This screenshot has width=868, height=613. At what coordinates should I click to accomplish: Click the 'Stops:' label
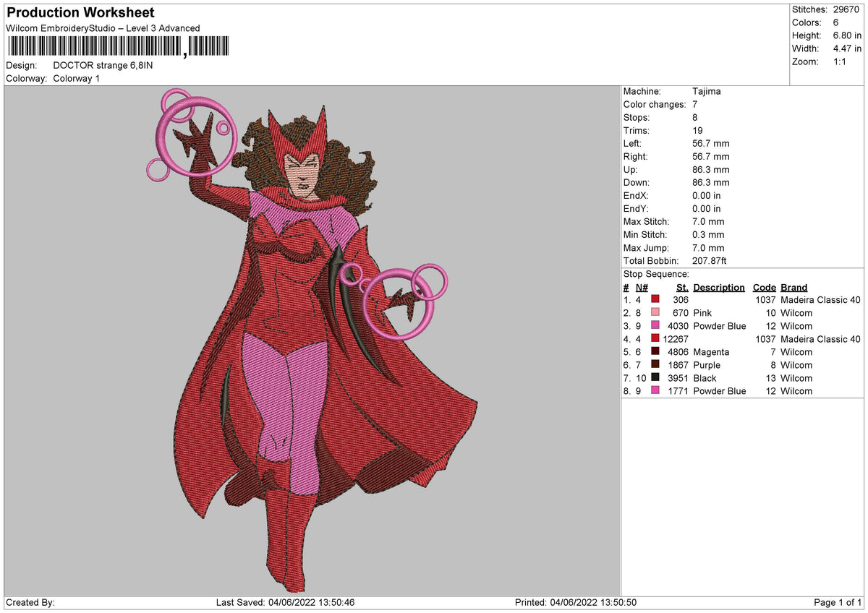(637, 117)
